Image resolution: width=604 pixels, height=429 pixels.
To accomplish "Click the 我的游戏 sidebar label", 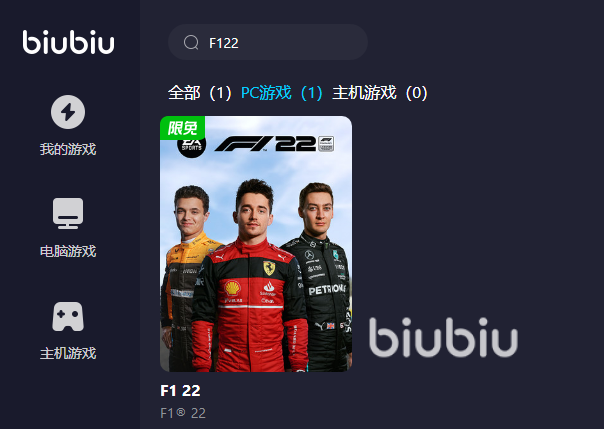I will coord(68,149).
